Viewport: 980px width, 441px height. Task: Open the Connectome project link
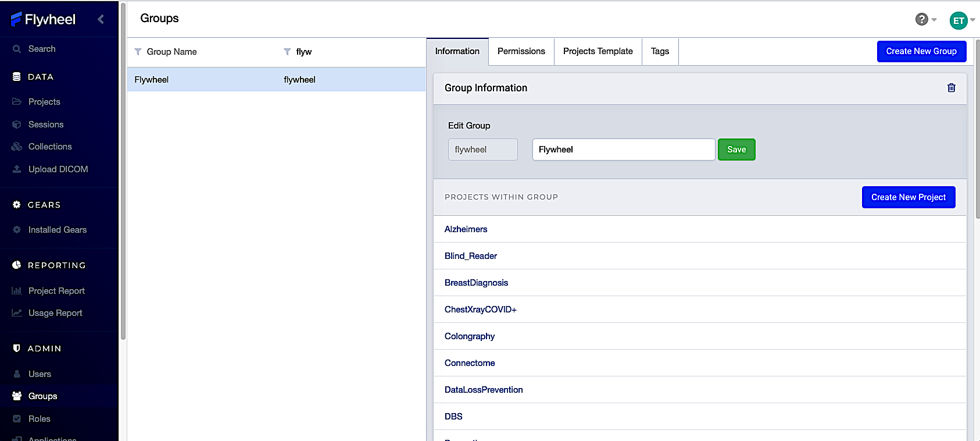pos(470,363)
